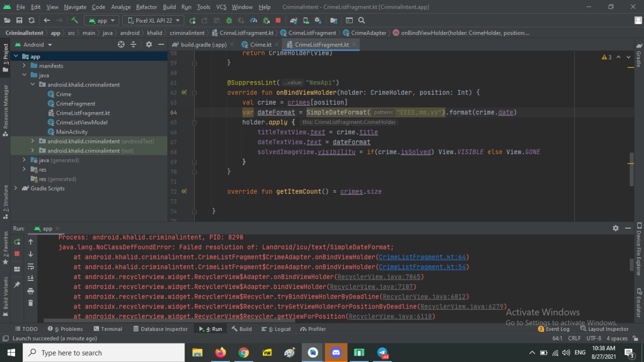Click the Attach Debugger to process icon
Viewport: 644px width, 362px height.
pyautogui.click(x=266, y=20)
